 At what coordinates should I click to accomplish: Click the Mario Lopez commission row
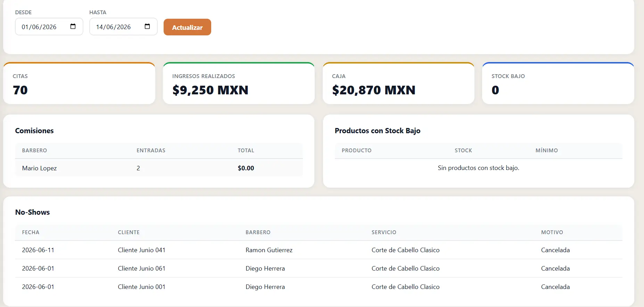pyautogui.click(x=159, y=168)
